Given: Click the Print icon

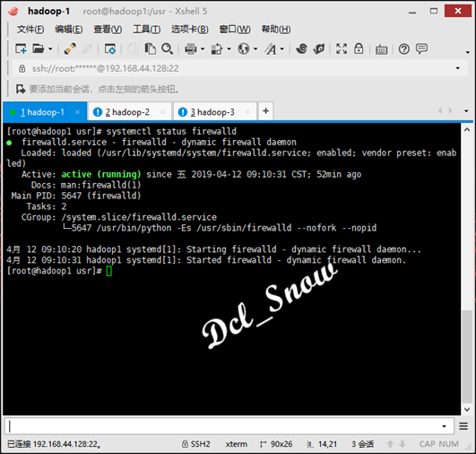Looking at the screenshot, I should click(x=191, y=48).
